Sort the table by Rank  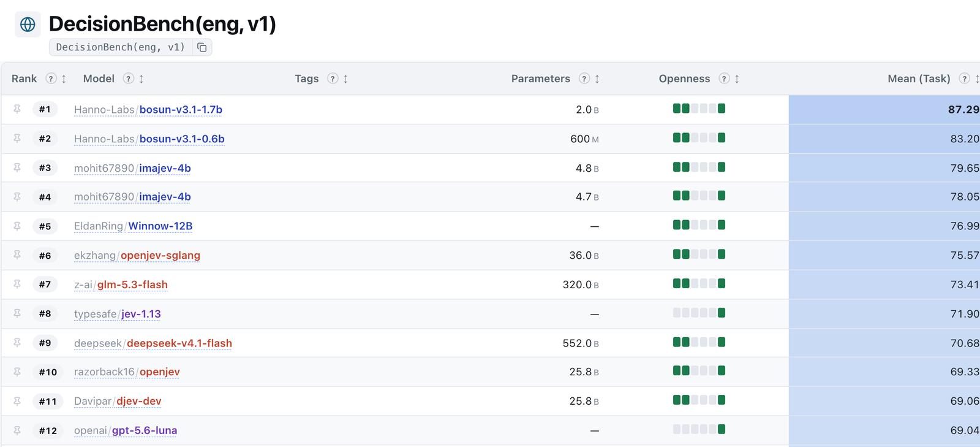click(x=64, y=78)
